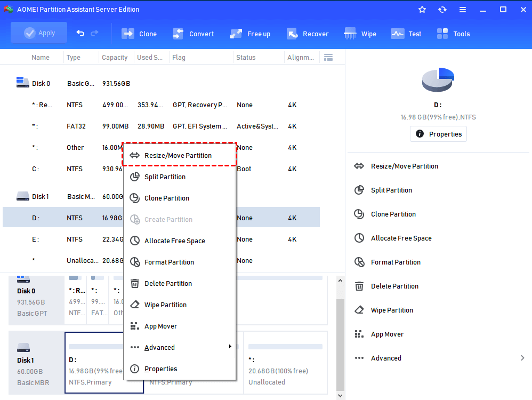This screenshot has width=532, height=400.
Task: Select Delete Partition in context menu
Action: [179, 284]
